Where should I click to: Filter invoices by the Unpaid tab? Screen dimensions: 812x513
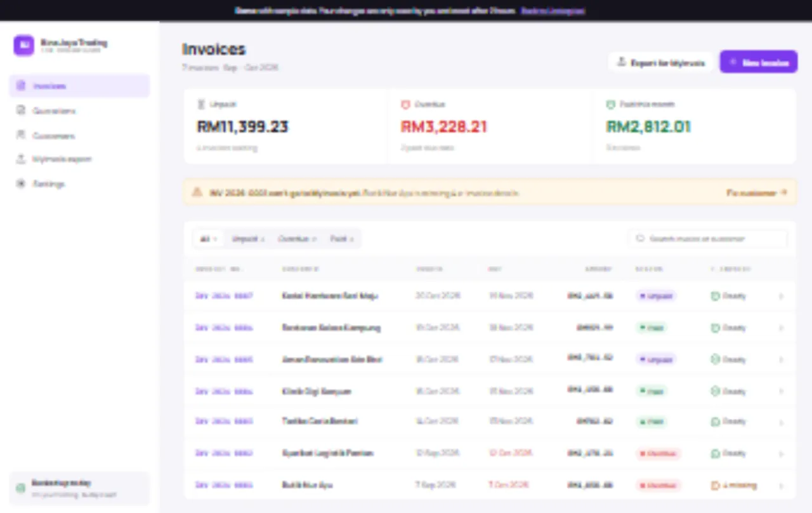coord(248,239)
